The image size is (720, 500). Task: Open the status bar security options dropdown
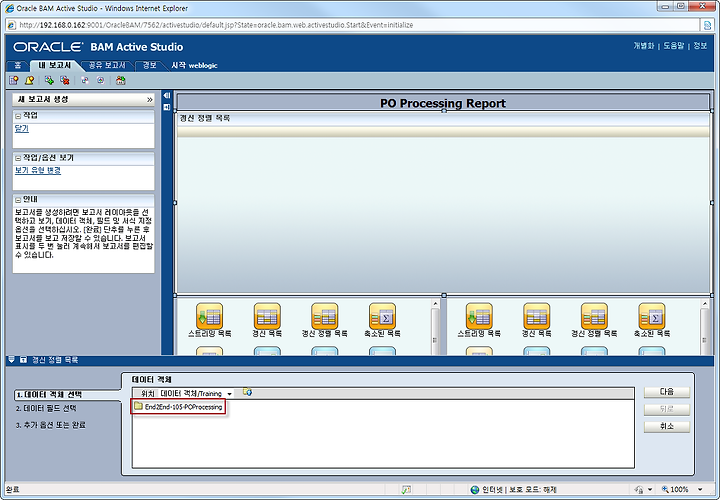pos(650,489)
